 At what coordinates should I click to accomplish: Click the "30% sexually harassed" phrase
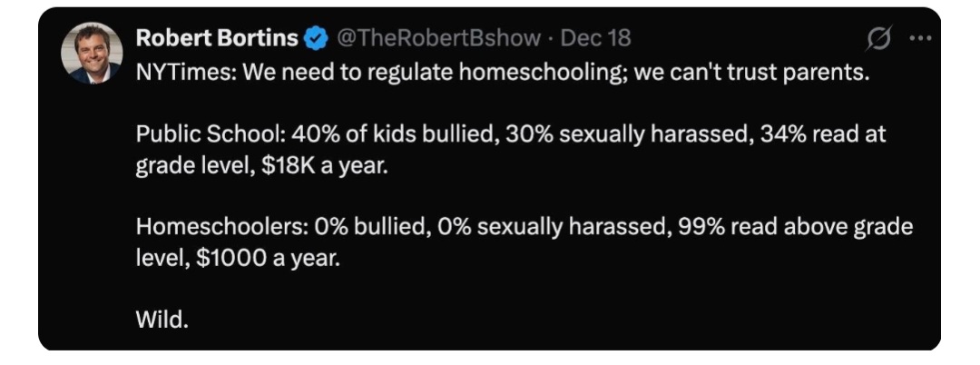tap(557, 134)
